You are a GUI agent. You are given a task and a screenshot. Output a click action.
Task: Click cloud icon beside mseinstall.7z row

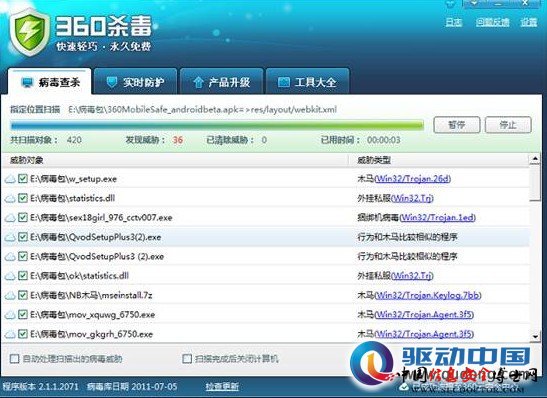[10, 296]
